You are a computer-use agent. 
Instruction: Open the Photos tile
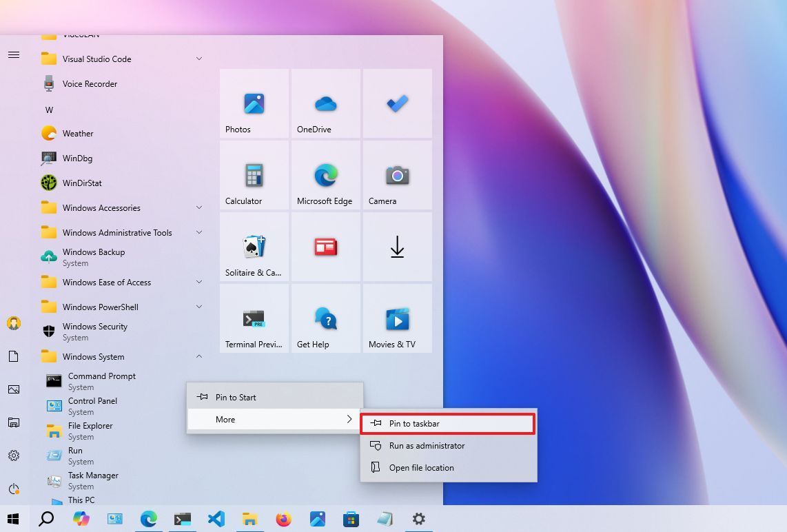pyautogui.click(x=254, y=103)
